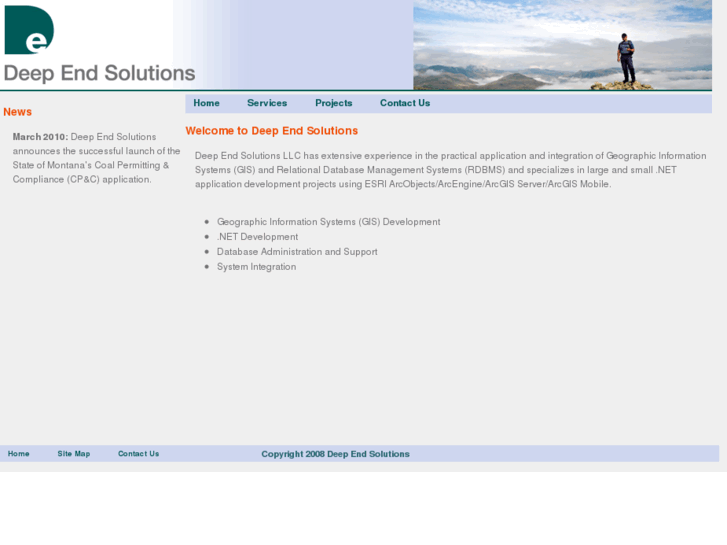
Task: Click the Deep End Solutions 'De' logo icon
Action: [x=29, y=30]
